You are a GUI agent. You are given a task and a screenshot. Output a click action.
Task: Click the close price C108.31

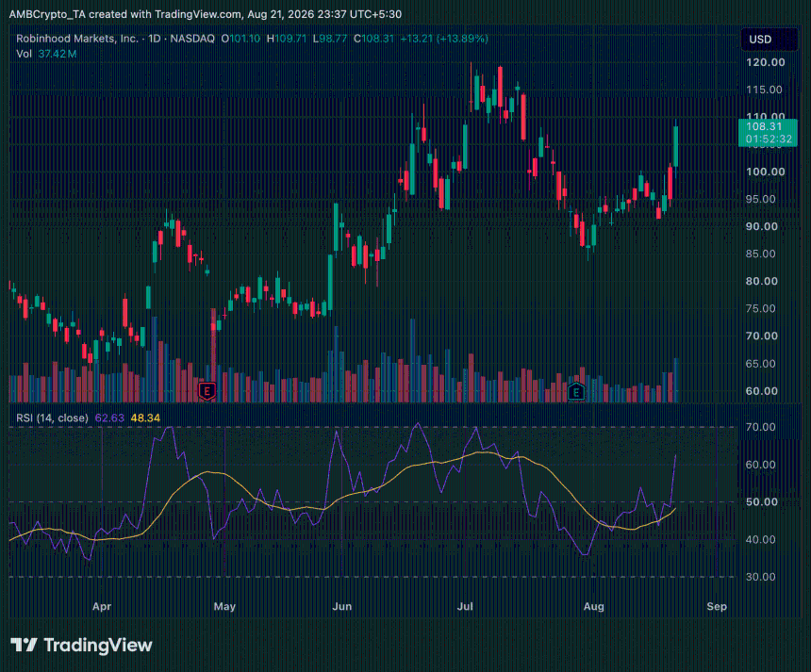373,39
